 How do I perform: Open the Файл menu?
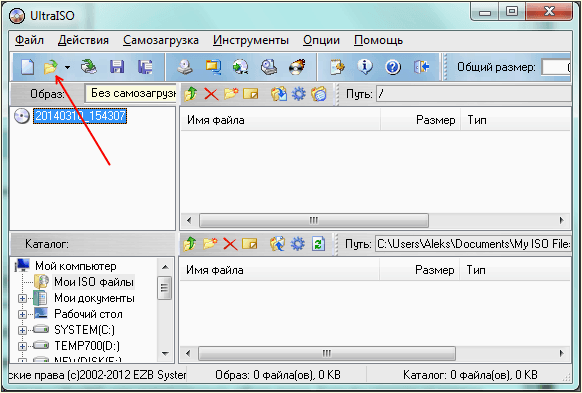pyautogui.click(x=29, y=40)
